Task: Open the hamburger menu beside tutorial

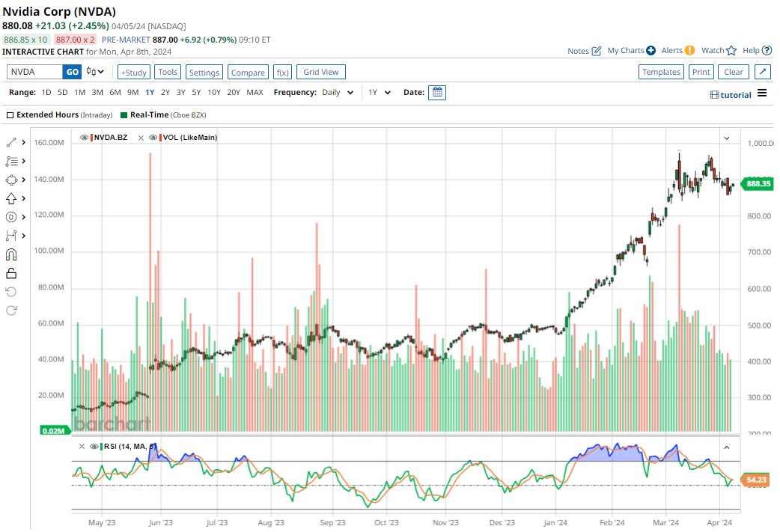Action: click(x=762, y=94)
